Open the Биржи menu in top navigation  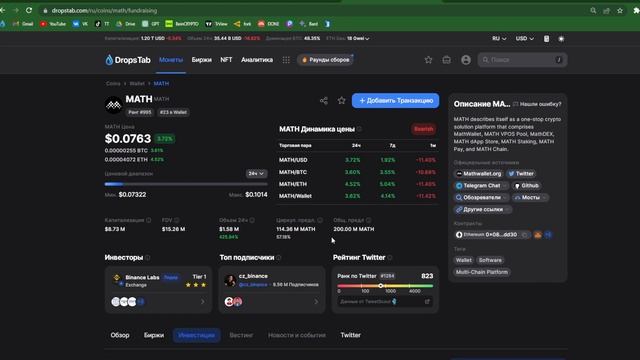(202, 60)
